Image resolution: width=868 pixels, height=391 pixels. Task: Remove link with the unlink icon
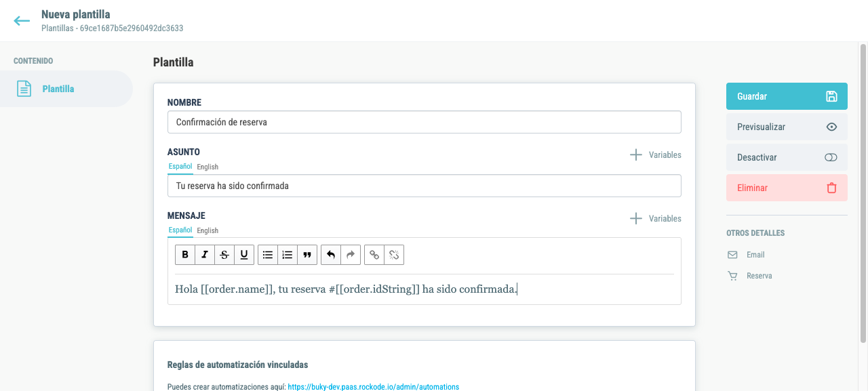pos(394,255)
